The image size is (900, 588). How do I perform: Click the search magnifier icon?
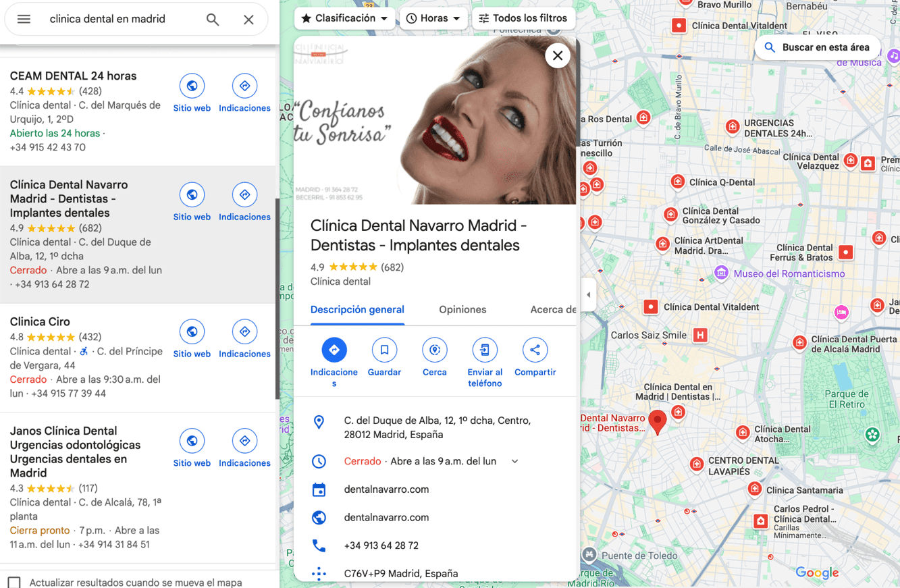point(213,20)
